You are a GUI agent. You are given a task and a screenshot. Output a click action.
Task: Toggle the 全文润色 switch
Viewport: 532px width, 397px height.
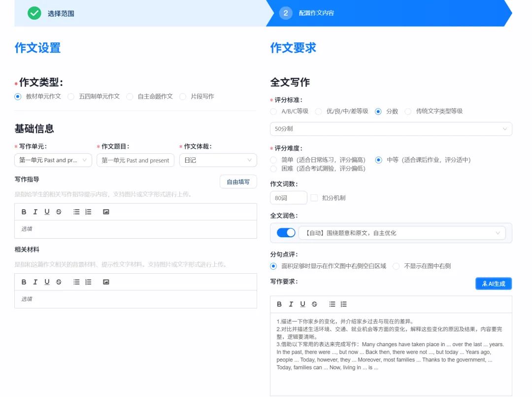click(x=286, y=233)
